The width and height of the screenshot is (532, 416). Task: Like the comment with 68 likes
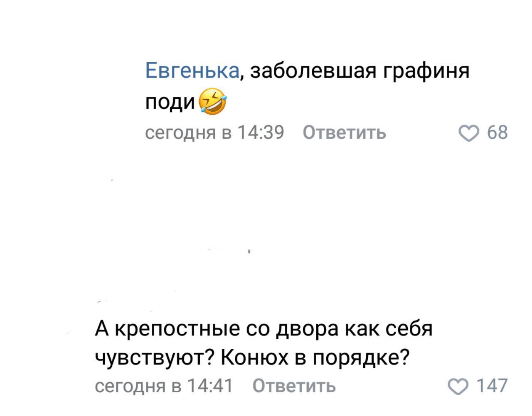[469, 133]
